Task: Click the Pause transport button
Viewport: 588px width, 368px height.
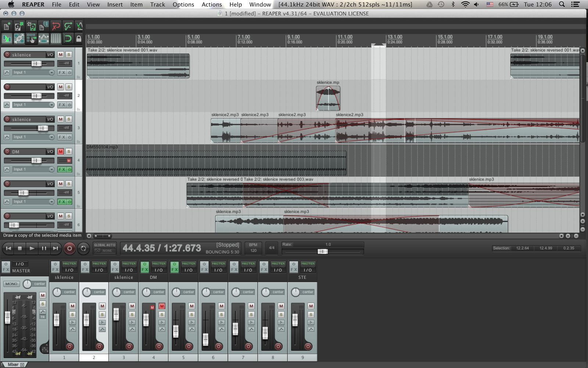Action: tap(44, 248)
